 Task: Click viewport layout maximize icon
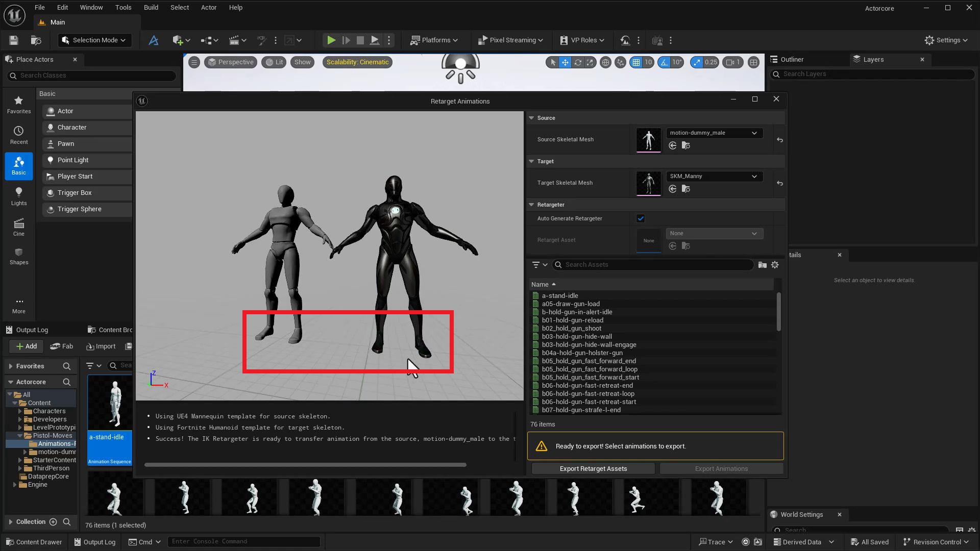[753, 62]
